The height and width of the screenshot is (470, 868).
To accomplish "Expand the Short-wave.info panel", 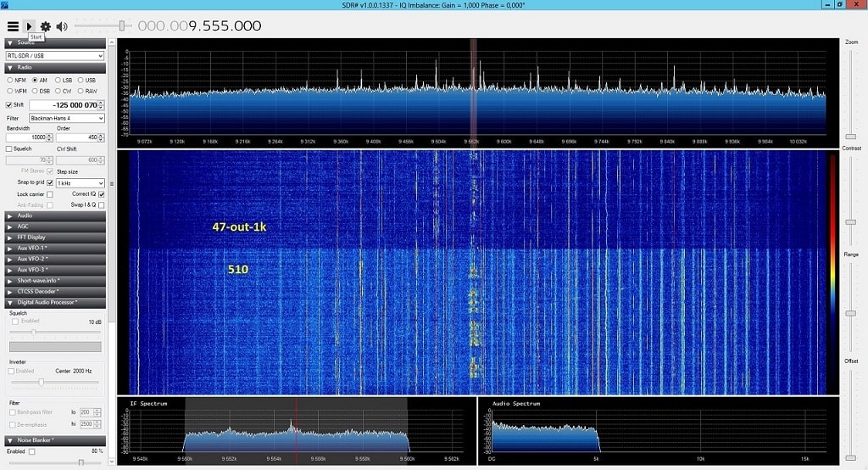I will point(55,281).
